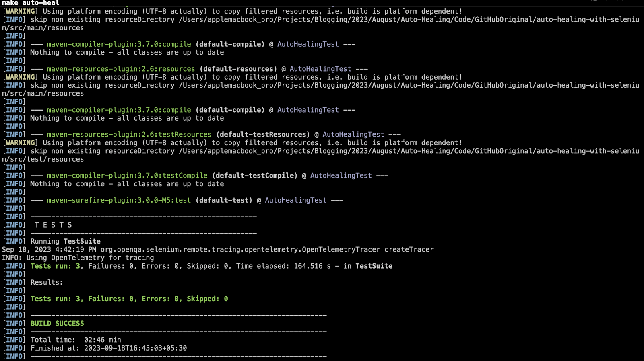
Task: Select the "BUILD SUCCESS" message
Action: (57, 323)
